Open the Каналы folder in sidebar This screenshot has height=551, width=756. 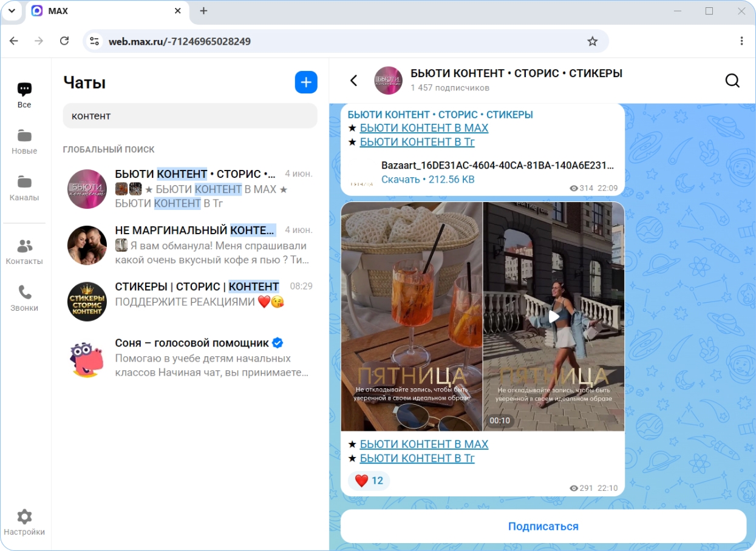click(24, 189)
